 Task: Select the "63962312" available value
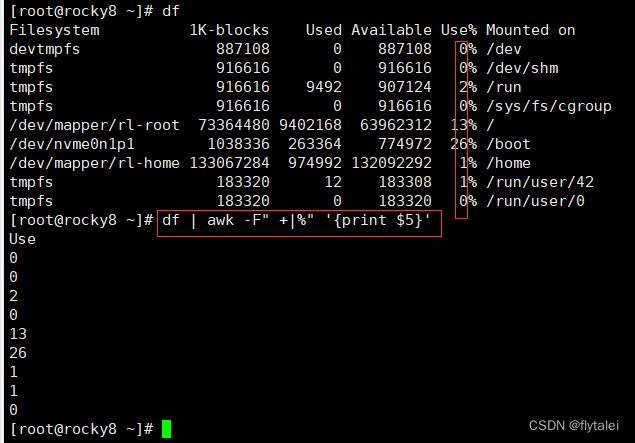tap(396, 125)
